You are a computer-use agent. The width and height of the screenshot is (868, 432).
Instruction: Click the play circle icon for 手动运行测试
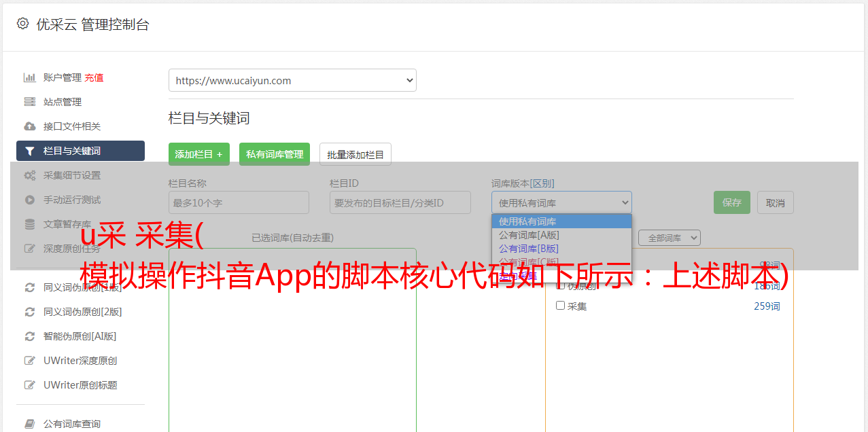tap(29, 200)
